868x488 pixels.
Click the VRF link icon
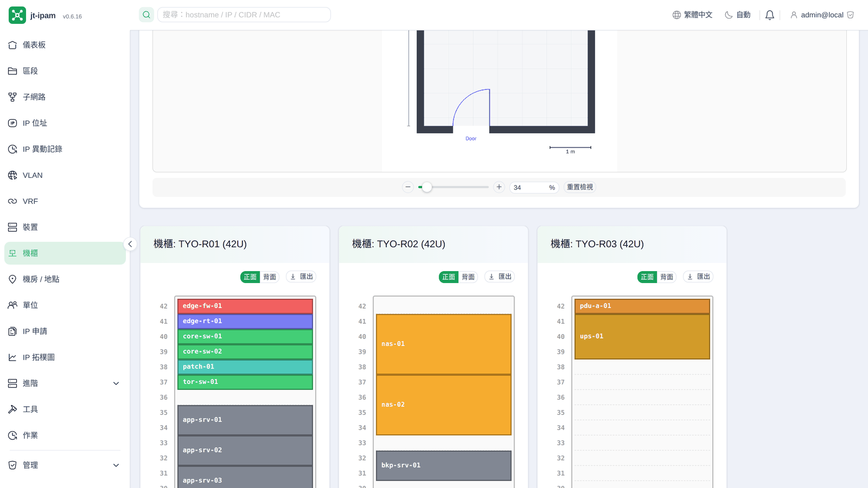click(x=12, y=201)
